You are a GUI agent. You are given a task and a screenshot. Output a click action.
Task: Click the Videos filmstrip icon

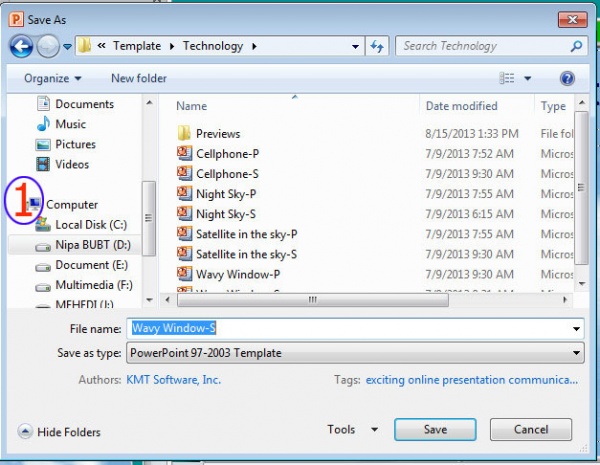point(43,164)
